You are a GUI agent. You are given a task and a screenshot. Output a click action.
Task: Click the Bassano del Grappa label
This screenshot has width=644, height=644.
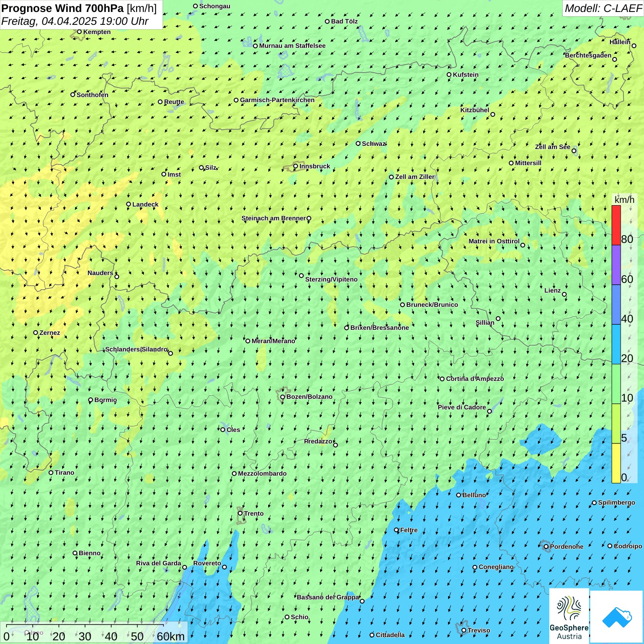tap(328, 597)
